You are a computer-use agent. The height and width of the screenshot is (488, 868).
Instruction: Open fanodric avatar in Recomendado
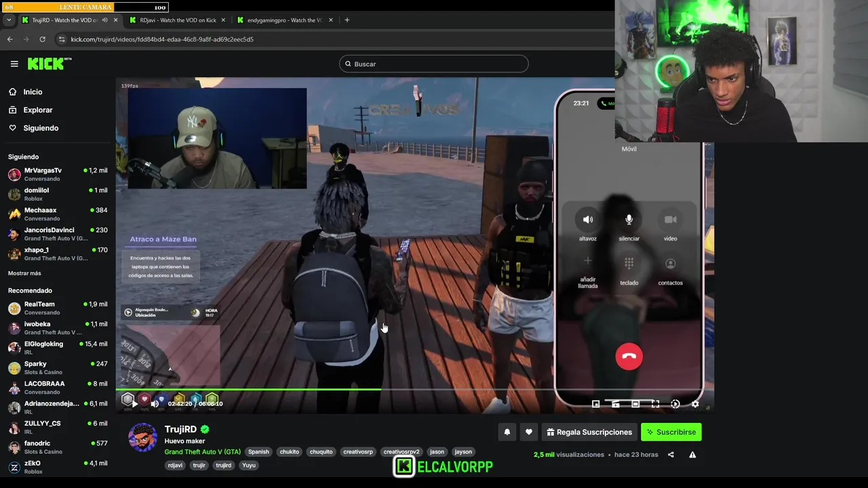(x=14, y=447)
